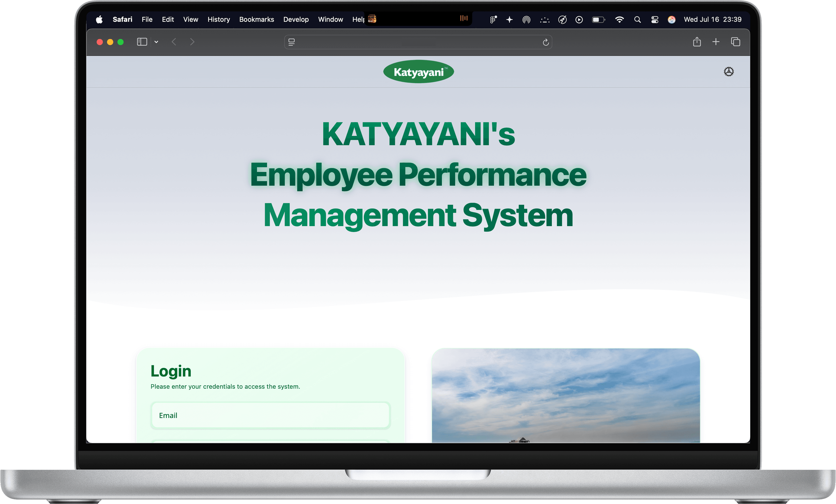The width and height of the screenshot is (836, 504).
Task: Focus the Email input field
Action: pos(270,415)
